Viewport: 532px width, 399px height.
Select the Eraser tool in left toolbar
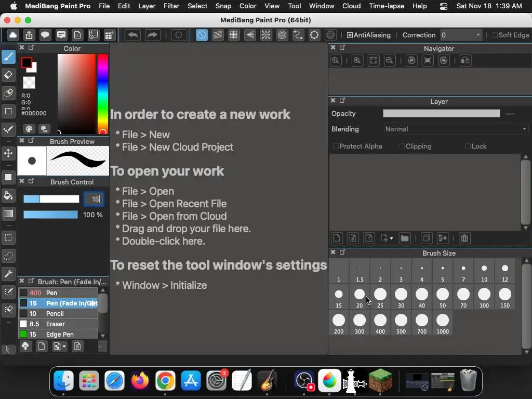click(x=8, y=75)
